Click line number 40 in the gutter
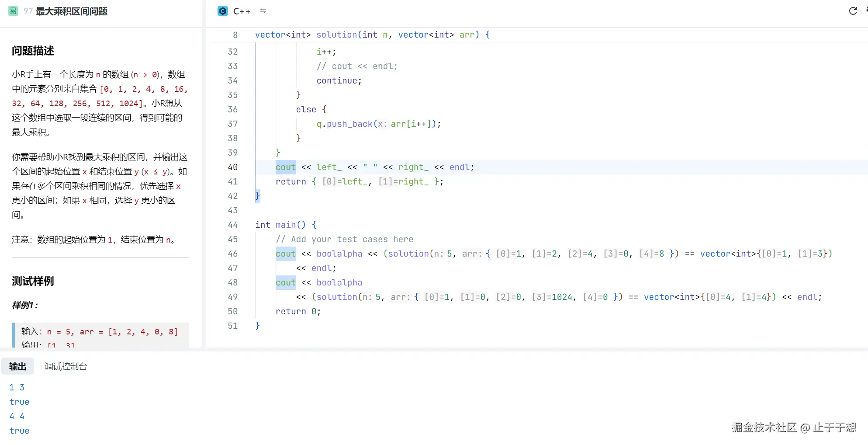The height and width of the screenshot is (445, 868). (233, 167)
